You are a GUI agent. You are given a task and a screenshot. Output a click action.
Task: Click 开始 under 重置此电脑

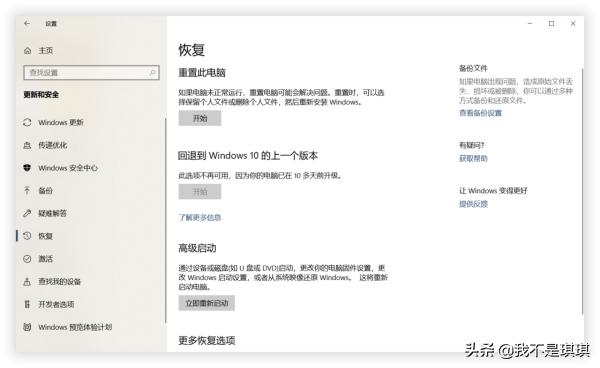(200, 118)
